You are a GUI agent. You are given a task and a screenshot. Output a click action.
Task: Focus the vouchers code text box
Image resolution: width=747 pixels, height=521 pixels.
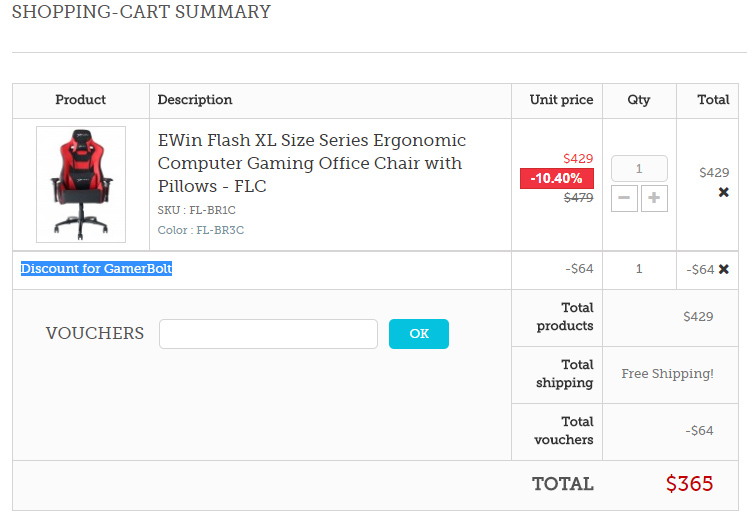pos(268,334)
